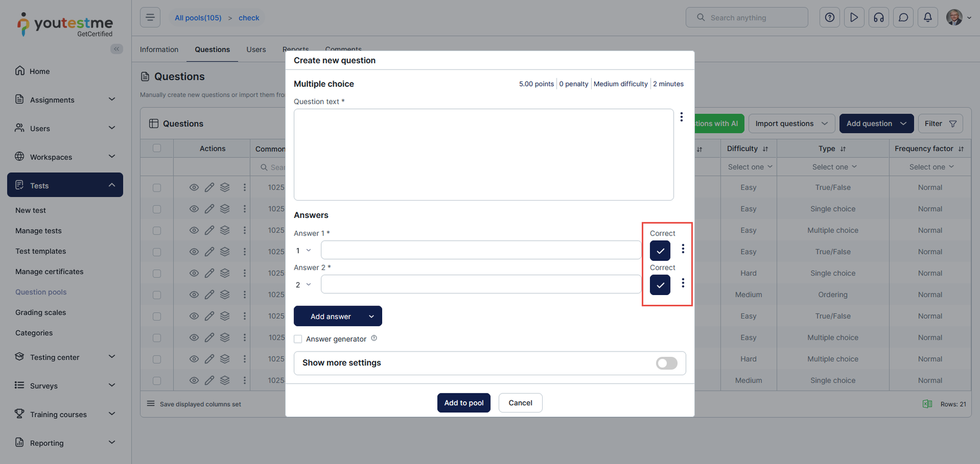Open Manage tests in sidebar

(39, 231)
